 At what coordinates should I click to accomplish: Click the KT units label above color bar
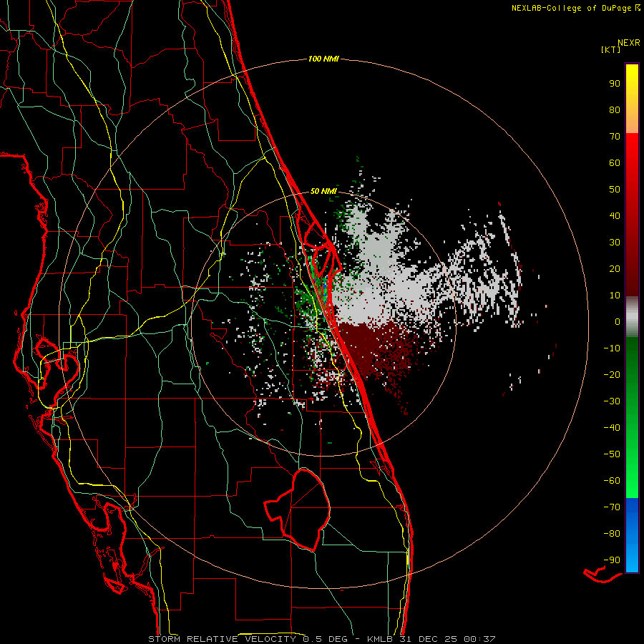coord(611,49)
